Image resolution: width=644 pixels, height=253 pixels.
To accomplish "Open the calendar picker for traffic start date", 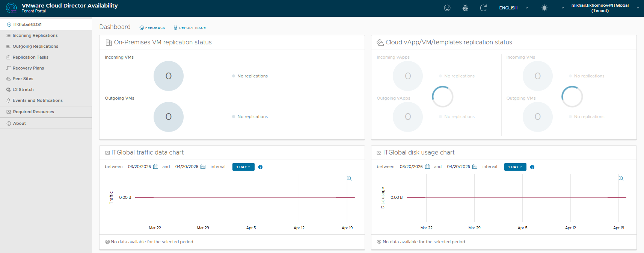I will click(155, 167).
